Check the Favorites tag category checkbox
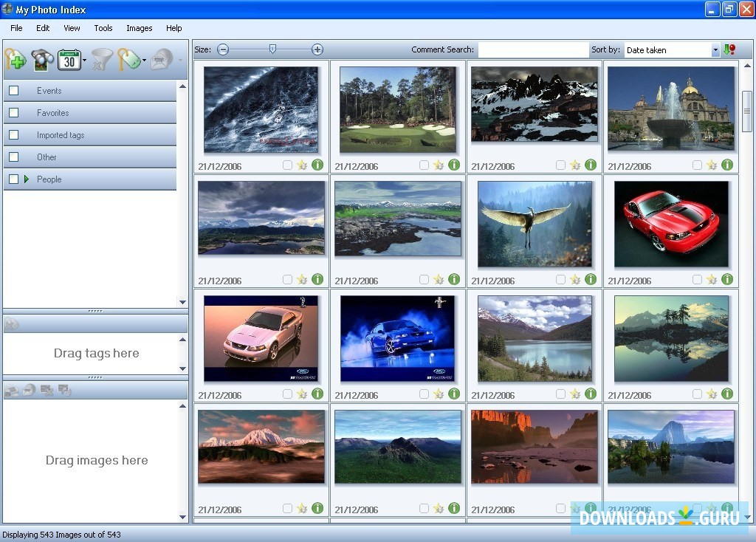 click(x=13, y=112)
